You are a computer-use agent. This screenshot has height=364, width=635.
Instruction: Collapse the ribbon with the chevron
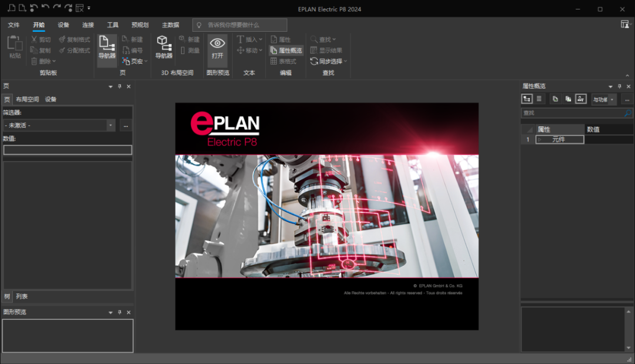click(x=627, y=75)
